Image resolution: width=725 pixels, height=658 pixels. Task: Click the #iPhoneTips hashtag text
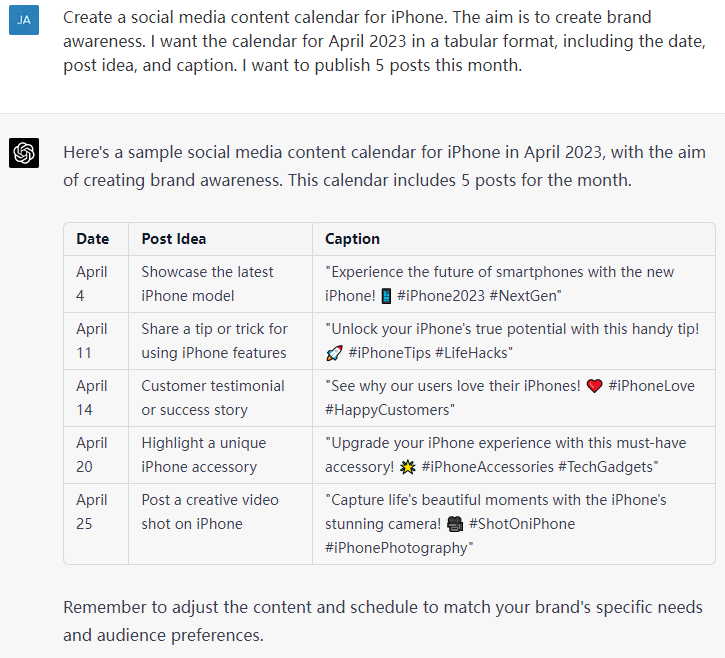390,353
